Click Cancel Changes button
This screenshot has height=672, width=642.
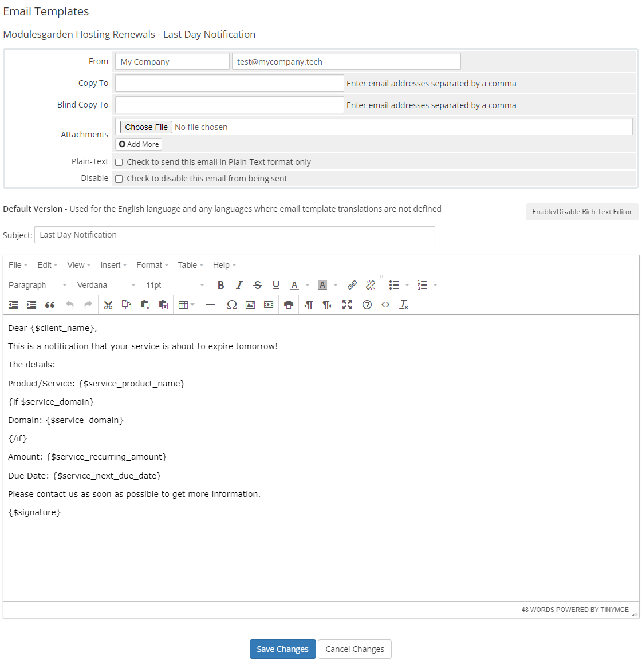(x=355, y=649)
